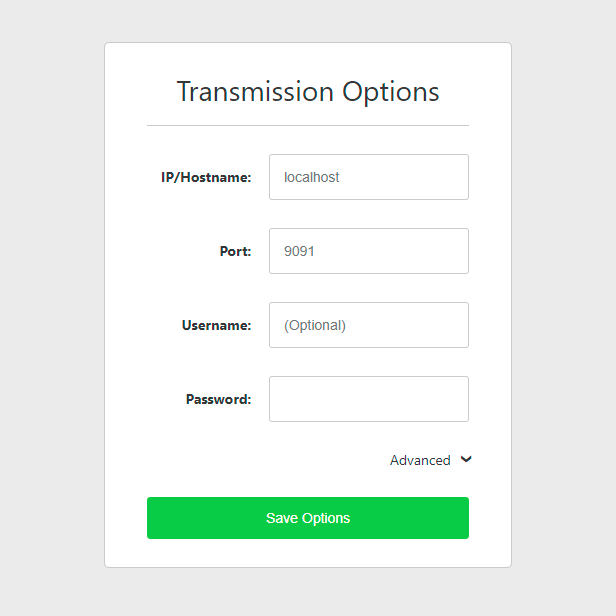This screenshot has width=616, height=616.
Task: Expand the Advanced settings section
Action: click(431, 460)
